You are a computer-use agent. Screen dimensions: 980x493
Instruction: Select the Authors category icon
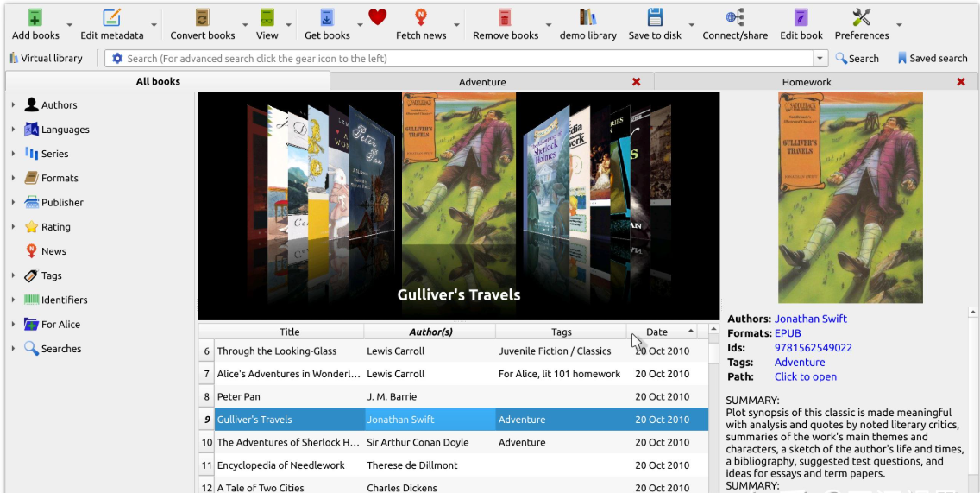pyautogui.click(x=31, y=104)
